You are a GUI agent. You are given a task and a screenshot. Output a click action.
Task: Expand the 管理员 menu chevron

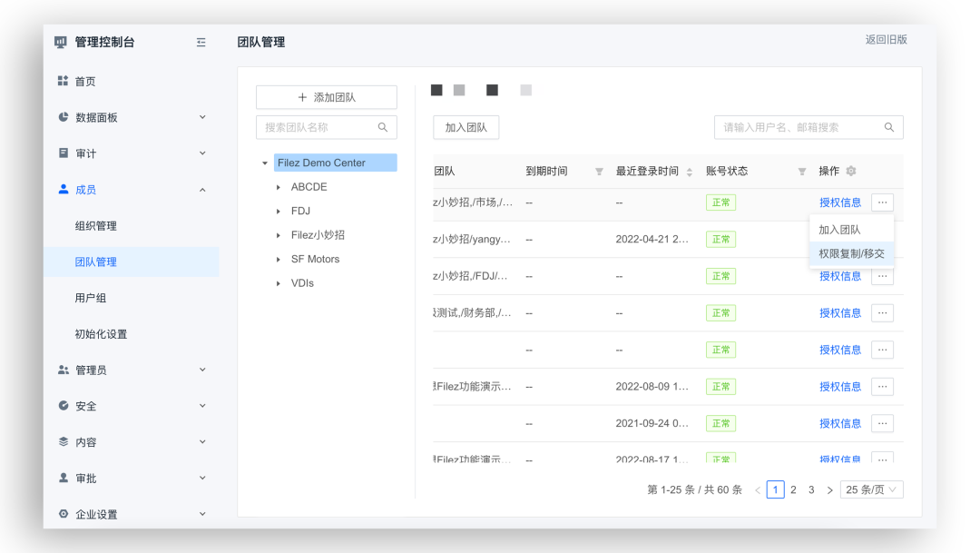(202, 370)
